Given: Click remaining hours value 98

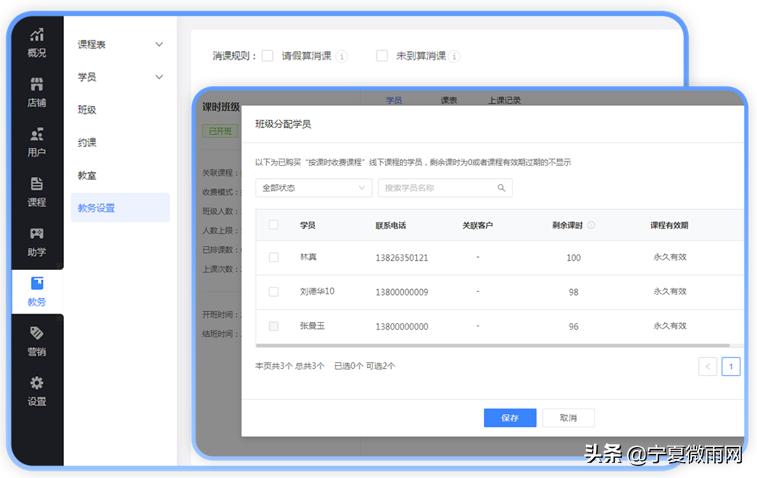Looking at the screenshot, I should pyautogui.click(x=574, y=292).
